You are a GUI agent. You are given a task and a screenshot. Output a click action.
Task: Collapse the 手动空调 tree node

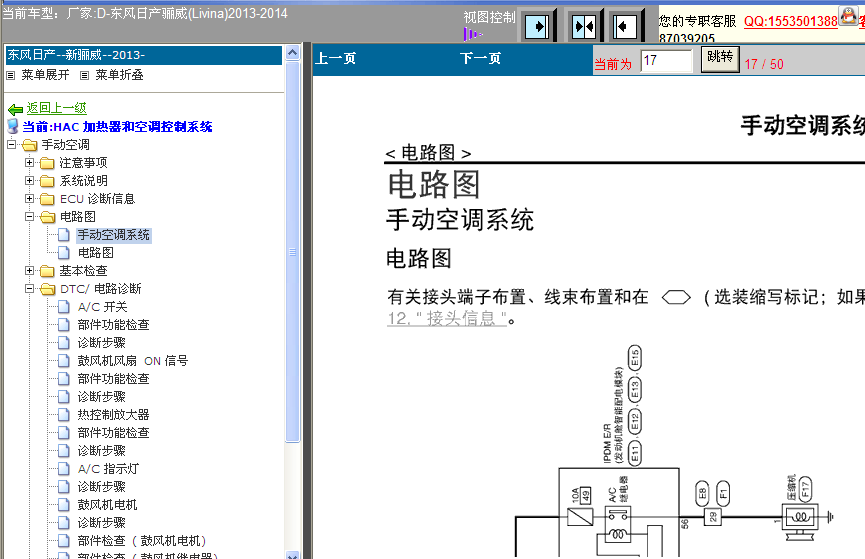(x=12, y=145)
